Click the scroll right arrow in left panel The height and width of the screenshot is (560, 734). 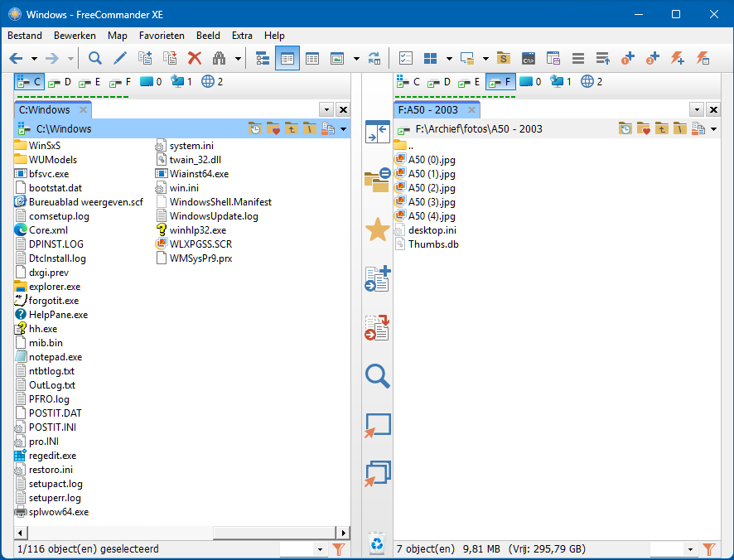(x=343, y=533)
